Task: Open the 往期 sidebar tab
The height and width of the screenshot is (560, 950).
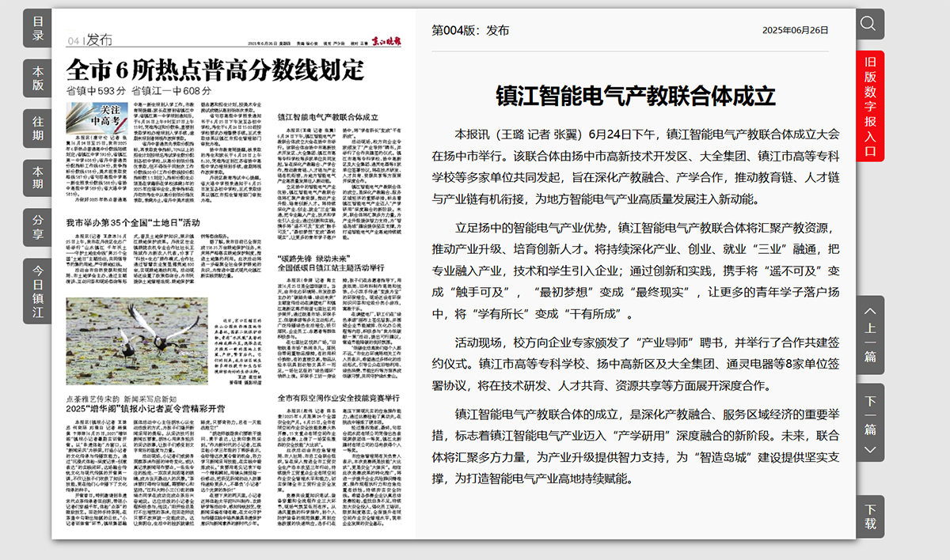Action: (x=38, y=129)
